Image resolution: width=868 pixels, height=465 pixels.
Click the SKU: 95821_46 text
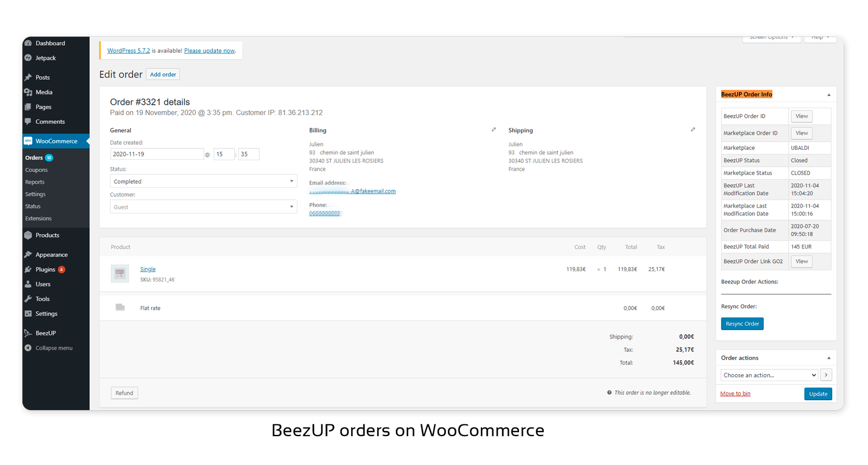(x=157, y=279)
